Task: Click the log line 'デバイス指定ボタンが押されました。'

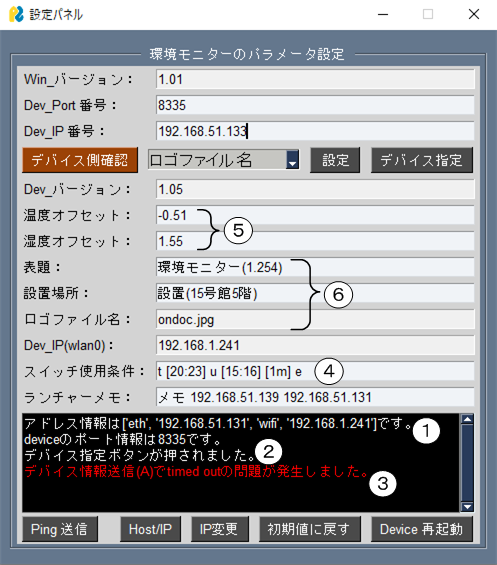Action: (x=139, y=455)
